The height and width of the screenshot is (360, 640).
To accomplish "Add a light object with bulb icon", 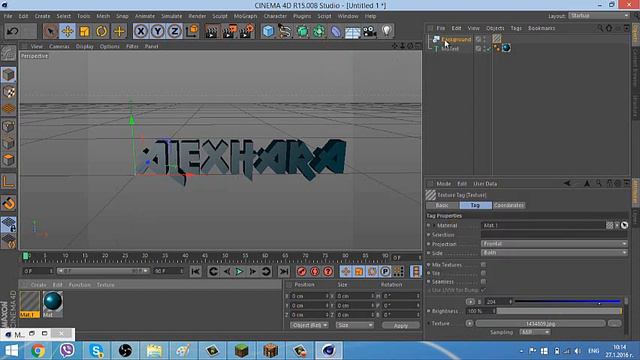I will (x=387, y=31).
